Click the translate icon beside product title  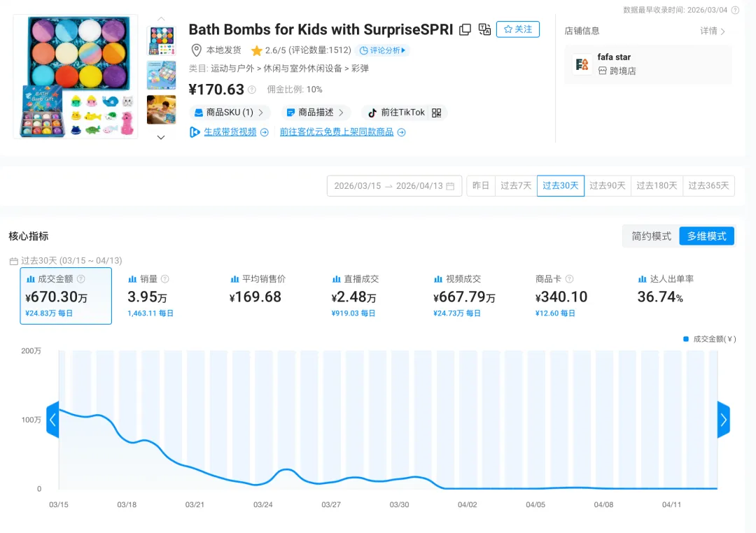484,31
